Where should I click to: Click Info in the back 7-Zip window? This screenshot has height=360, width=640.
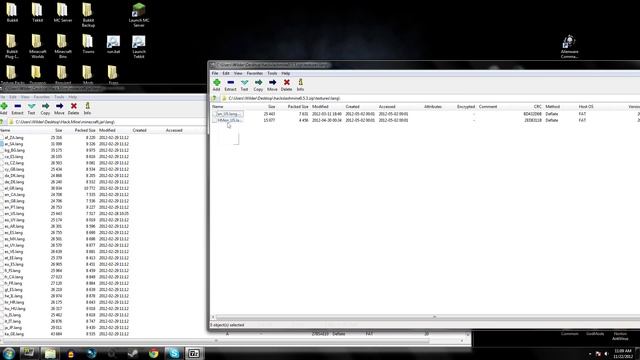pos(87,109)
